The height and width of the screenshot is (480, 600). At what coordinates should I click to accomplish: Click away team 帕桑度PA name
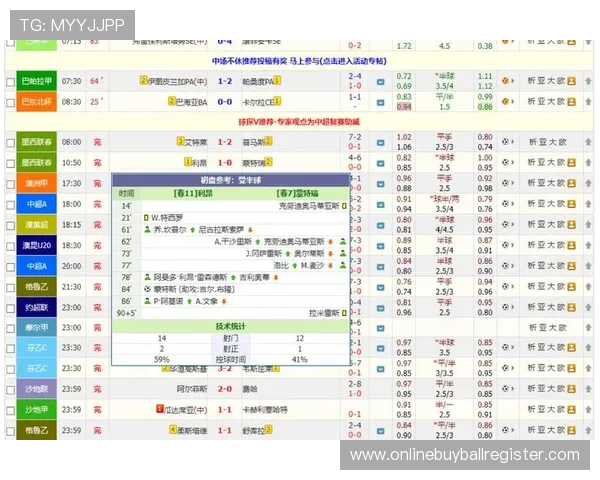tap(258, 82)
